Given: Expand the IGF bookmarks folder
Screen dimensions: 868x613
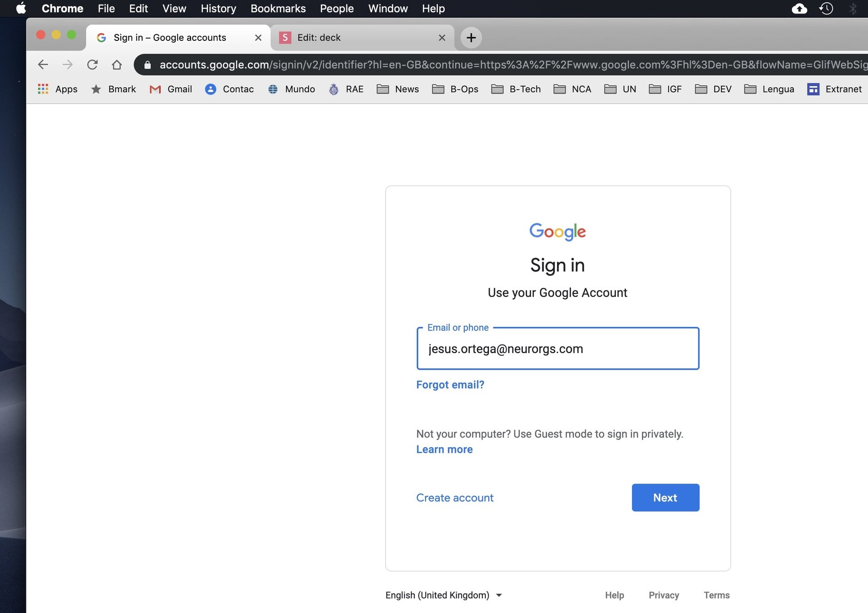Looking at the screenshot, I should click(x=666, y=89).
